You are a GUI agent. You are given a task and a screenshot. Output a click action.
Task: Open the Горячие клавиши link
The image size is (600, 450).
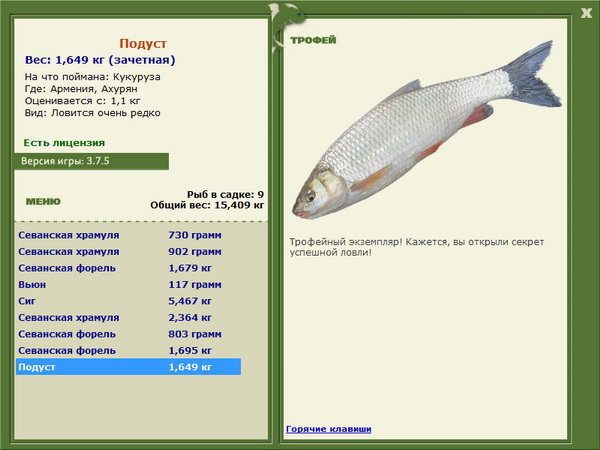coord(329,429)
